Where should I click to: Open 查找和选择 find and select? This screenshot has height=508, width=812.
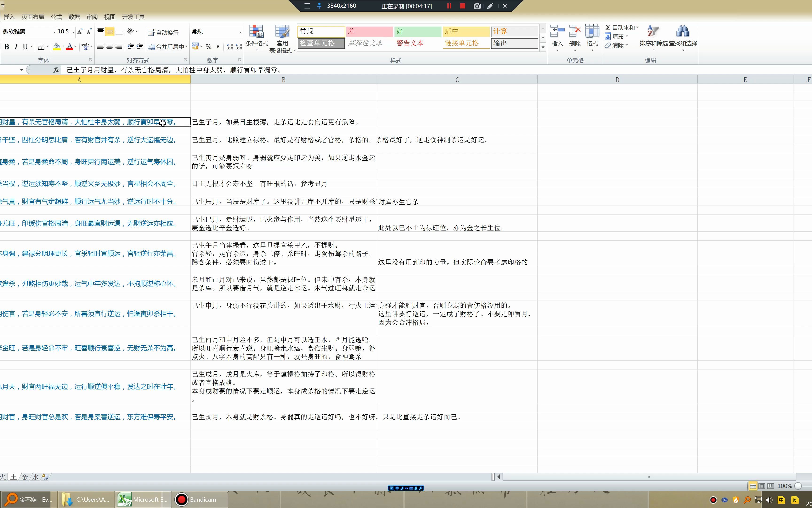(x=683, y=38)
